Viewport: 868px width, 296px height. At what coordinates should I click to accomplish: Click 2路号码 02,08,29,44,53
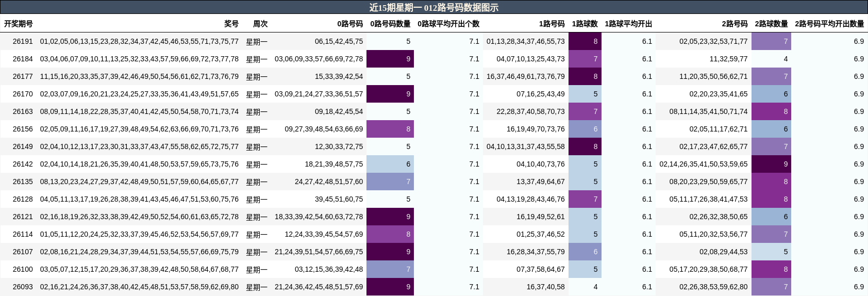pyautogui.click(x=724, y=252)
